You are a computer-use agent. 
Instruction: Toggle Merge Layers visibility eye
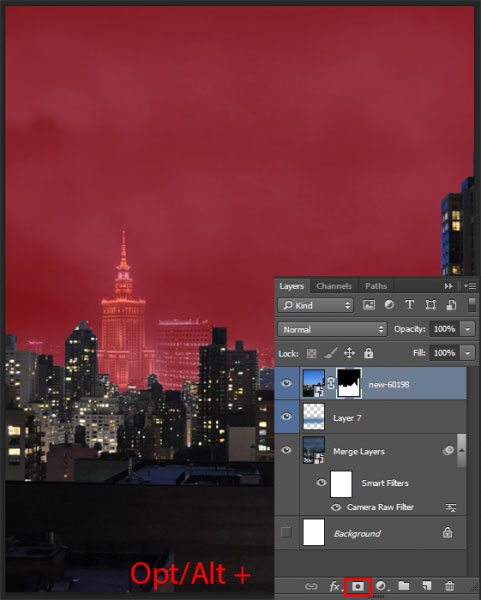pos(286,450)
